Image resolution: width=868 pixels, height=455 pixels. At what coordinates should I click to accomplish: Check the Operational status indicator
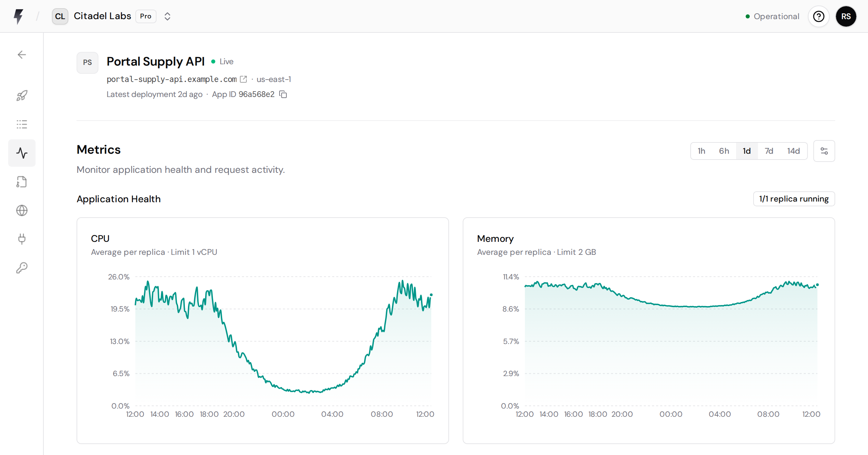tap(772, 16)
